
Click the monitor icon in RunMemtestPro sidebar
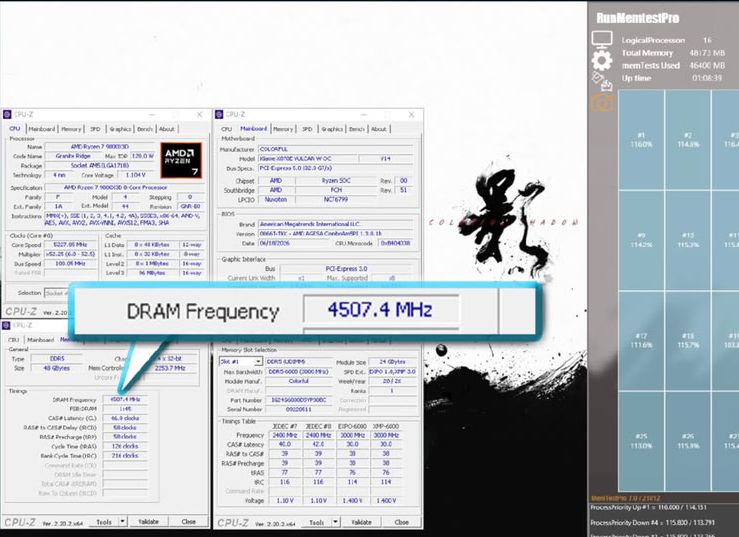click(x=602, y=40)
